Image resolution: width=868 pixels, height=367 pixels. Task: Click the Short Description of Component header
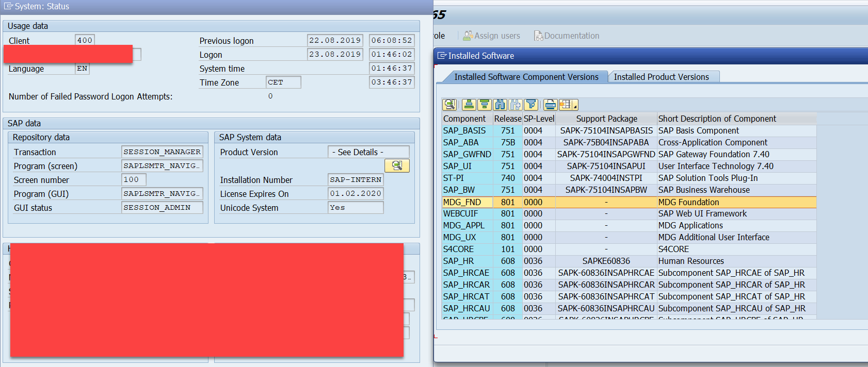737,119
